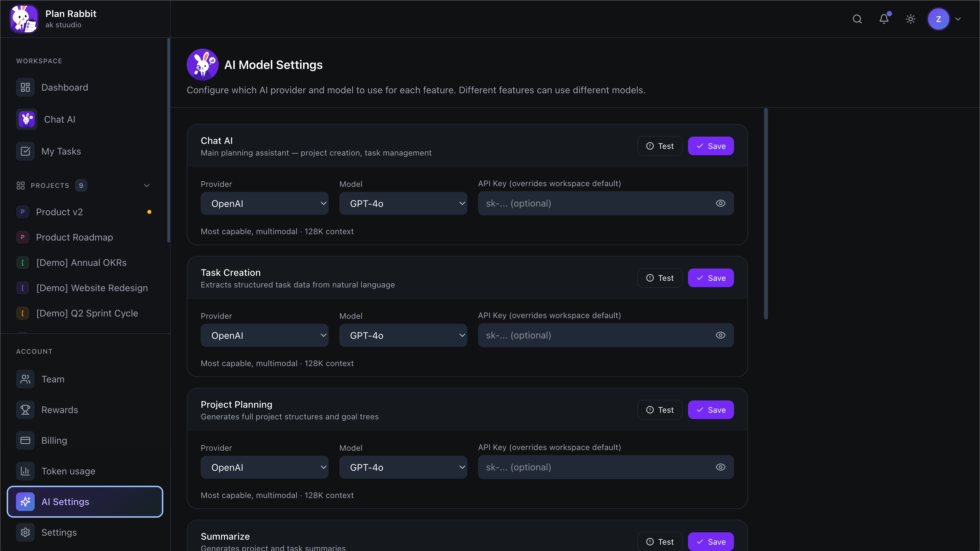
Task: Focus Task Creation API Key field
Action: click(x=606, y=335)
